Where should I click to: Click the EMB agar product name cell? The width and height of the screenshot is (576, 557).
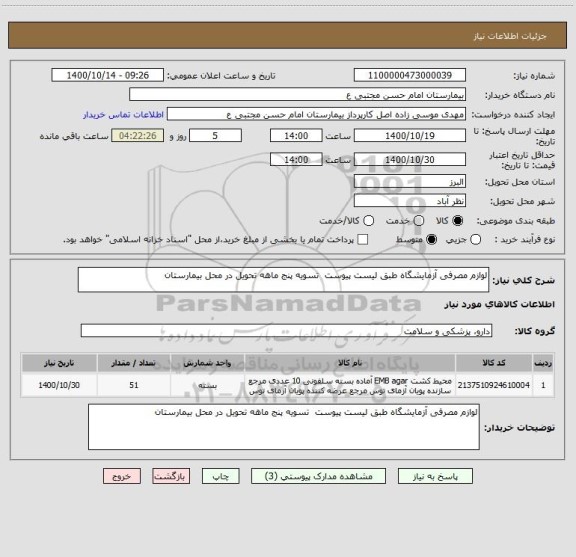coord(350,385)
